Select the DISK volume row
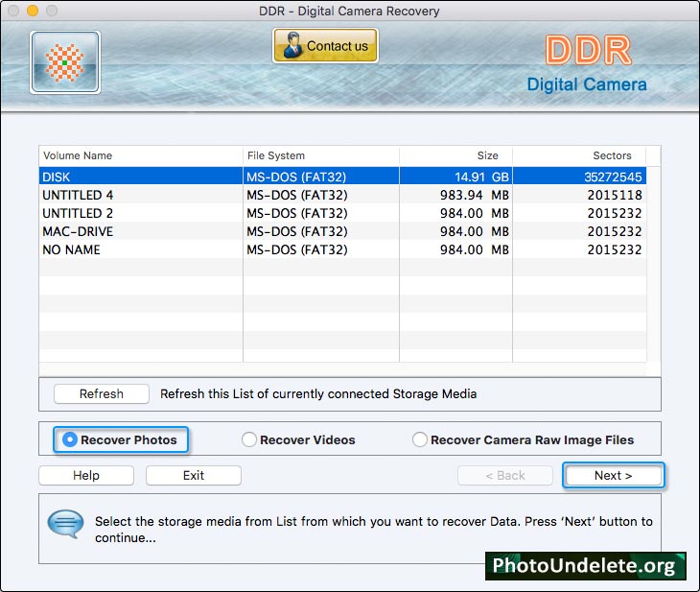 (x=342, y=177)
